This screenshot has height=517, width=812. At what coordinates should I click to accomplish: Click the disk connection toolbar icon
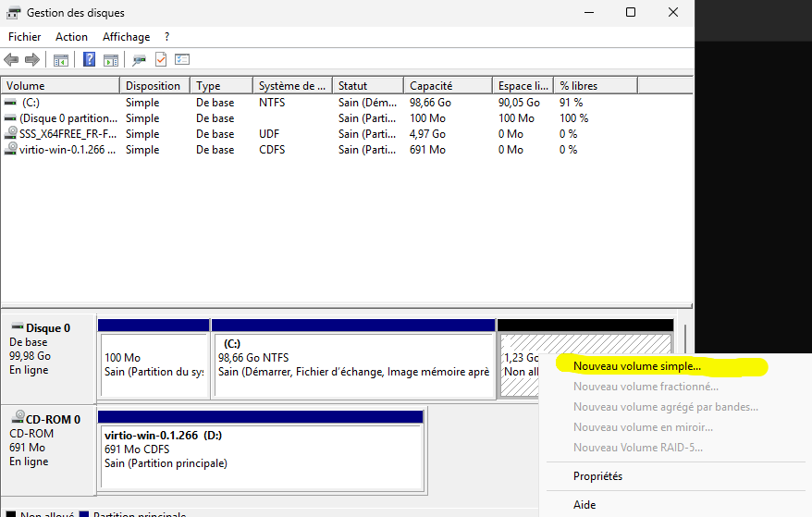[139, 60]
